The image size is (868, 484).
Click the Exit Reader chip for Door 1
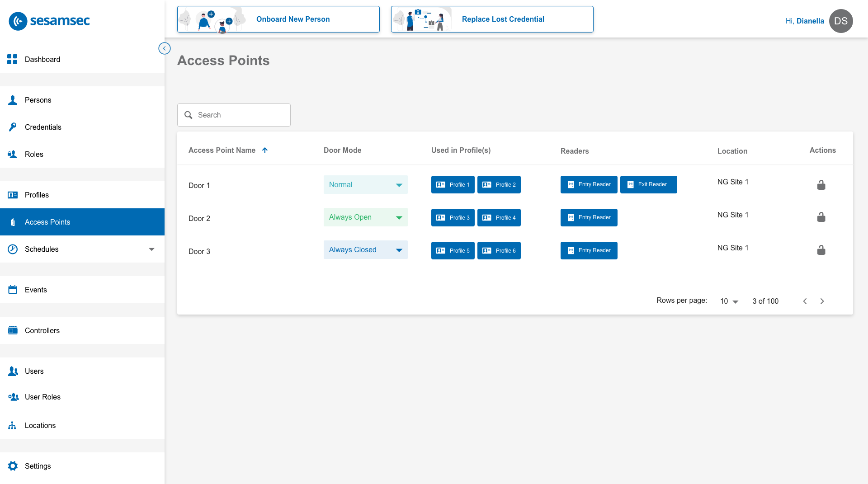tap(648, 185)
